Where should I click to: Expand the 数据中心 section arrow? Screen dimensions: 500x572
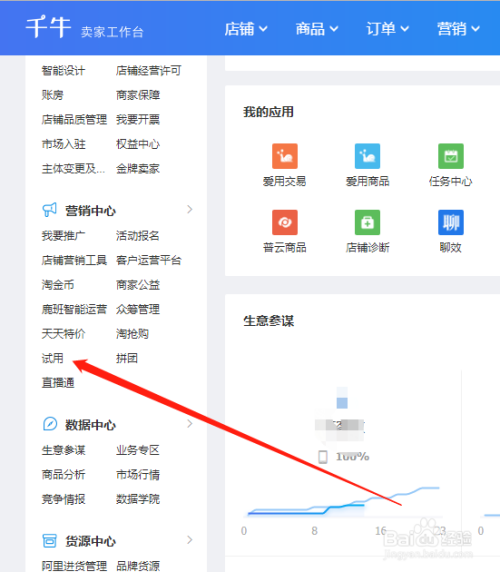tap(190, 424)
